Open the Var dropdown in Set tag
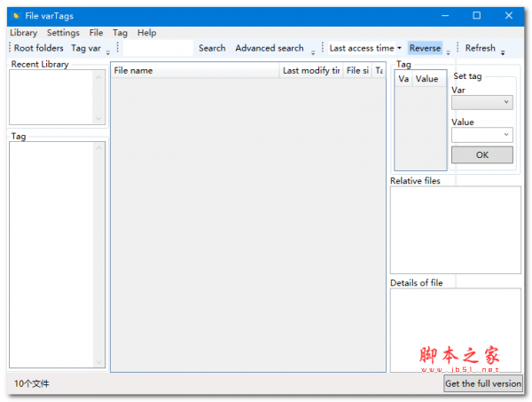This screenshot has width=532, height=402. point(481,102)
